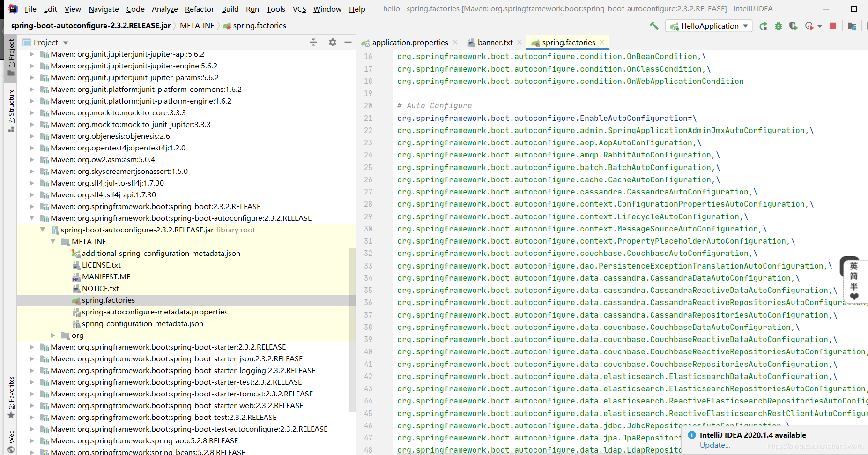Click the Profiler run icon
This screenshot has width=868, height=455.
(809, 26)
